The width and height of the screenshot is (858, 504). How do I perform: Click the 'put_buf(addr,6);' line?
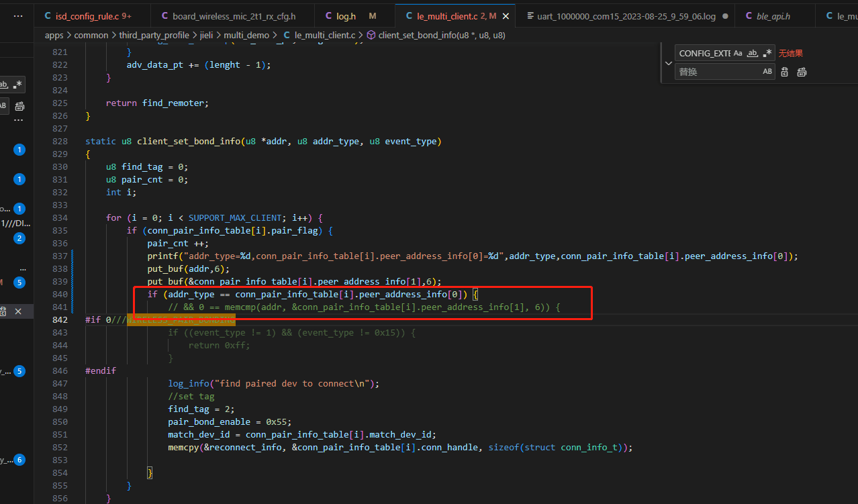pyautogui.click(x=189, y=269)
